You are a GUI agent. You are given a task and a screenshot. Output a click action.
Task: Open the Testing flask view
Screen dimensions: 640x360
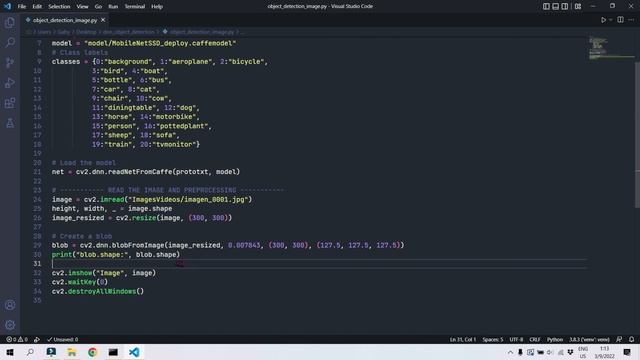tap(10, 122)
